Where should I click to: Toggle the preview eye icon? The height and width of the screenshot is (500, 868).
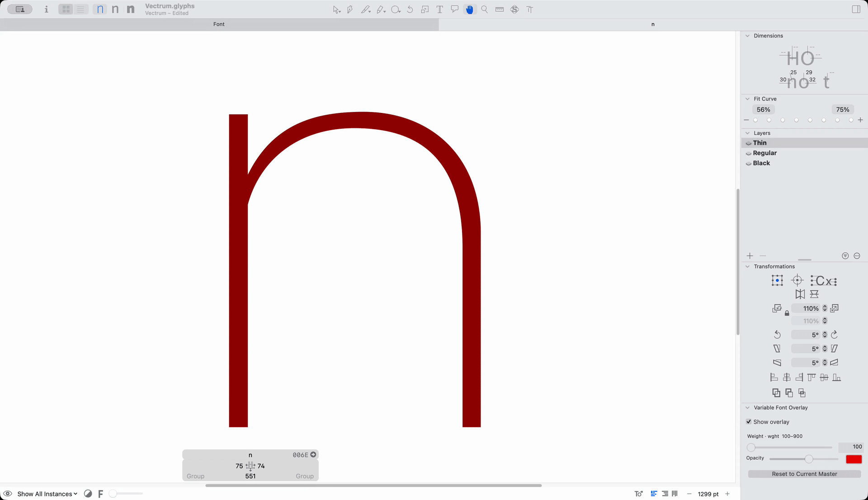(x=8, y=494)
